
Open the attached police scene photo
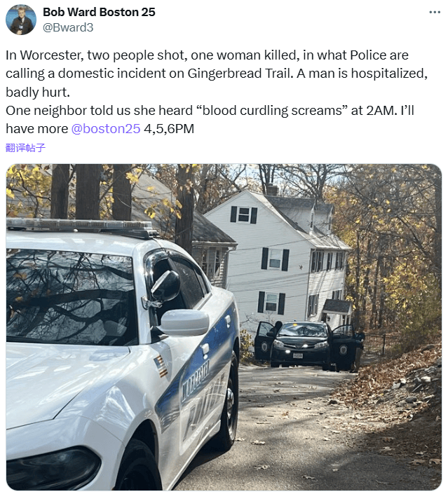224,327
